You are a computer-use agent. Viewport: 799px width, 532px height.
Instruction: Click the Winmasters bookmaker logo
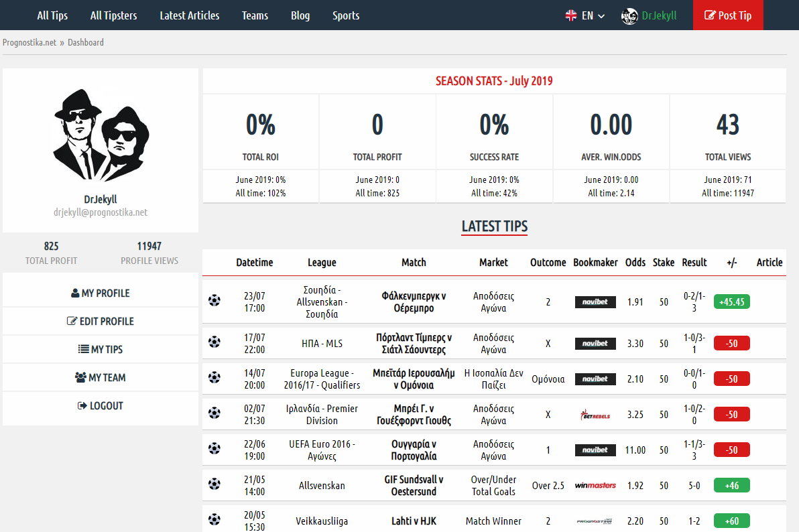click(595, 486)
